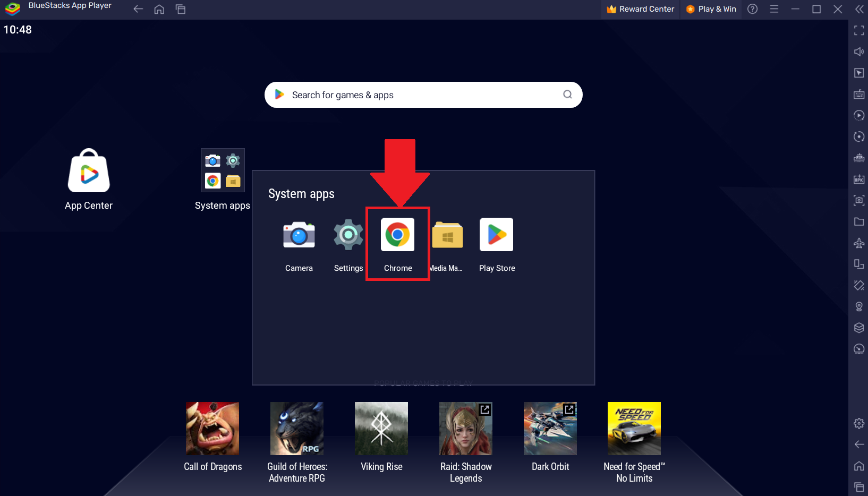This screenshot has width=868, height=496.
Task: Open Need for Speed No Limits
Action: 634,428
